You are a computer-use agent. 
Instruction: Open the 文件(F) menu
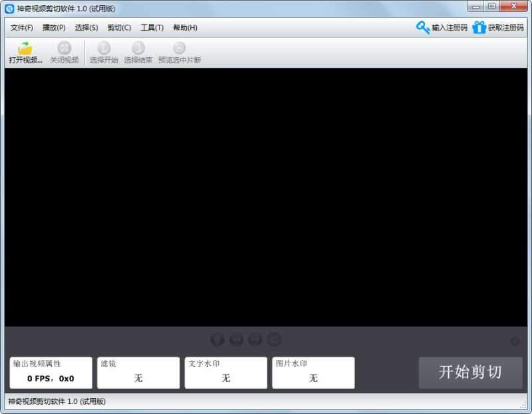[x=22, y=28]
